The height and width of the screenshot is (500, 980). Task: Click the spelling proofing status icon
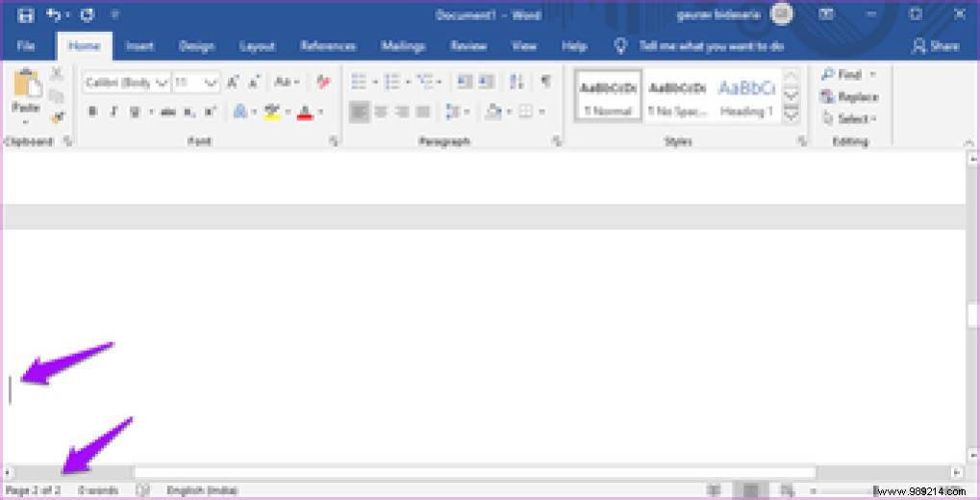point(142,490)
